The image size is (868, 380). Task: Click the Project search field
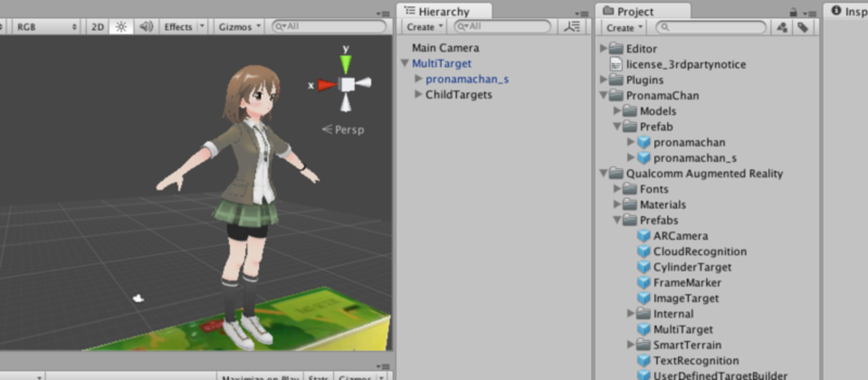(710, 27)
